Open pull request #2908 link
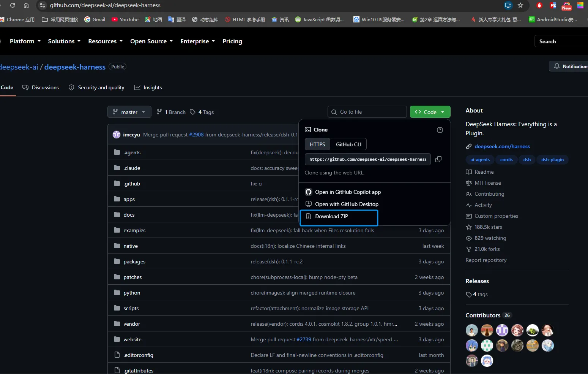 (196, 135)
